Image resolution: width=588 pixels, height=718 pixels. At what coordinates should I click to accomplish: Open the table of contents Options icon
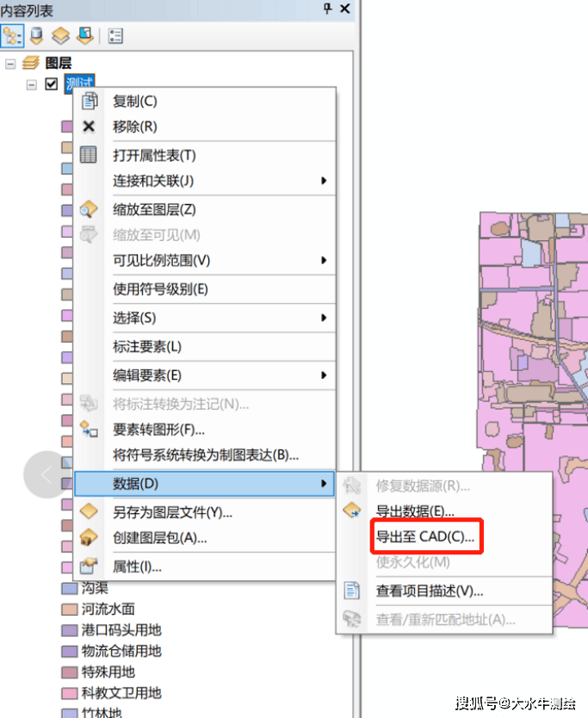point(115,35)
